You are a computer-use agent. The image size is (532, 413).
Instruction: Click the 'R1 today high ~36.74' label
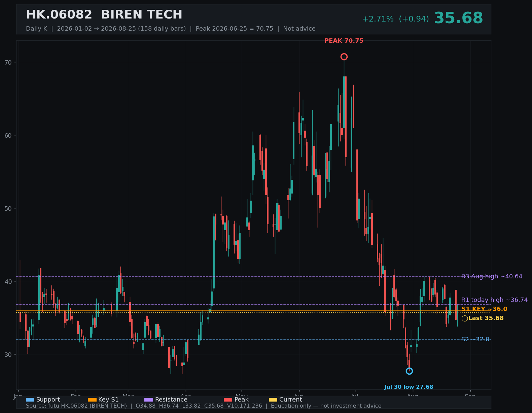tap(494, 300)
